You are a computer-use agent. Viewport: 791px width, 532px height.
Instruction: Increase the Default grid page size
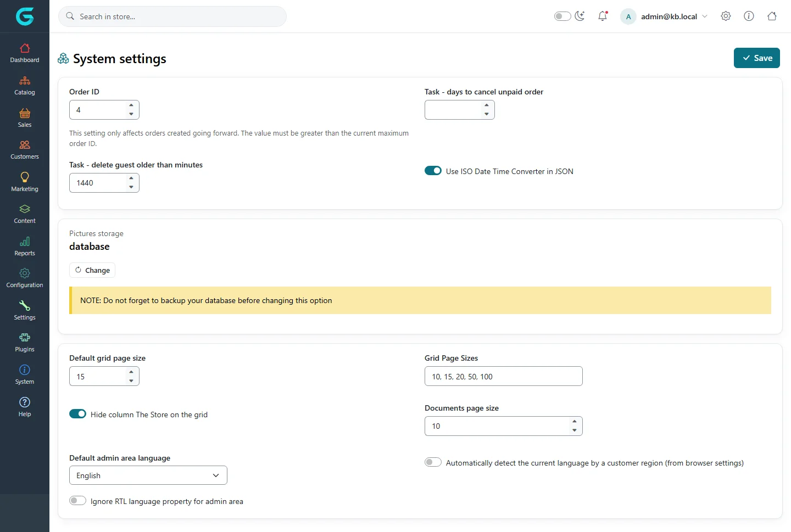click(x=131, y=372)
